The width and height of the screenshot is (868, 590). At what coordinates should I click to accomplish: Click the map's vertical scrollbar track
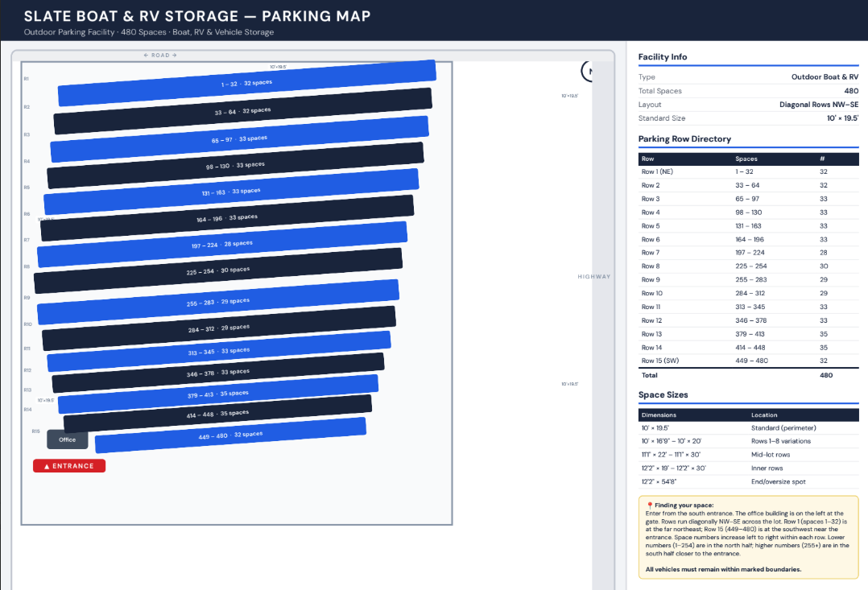coord(603,322)
